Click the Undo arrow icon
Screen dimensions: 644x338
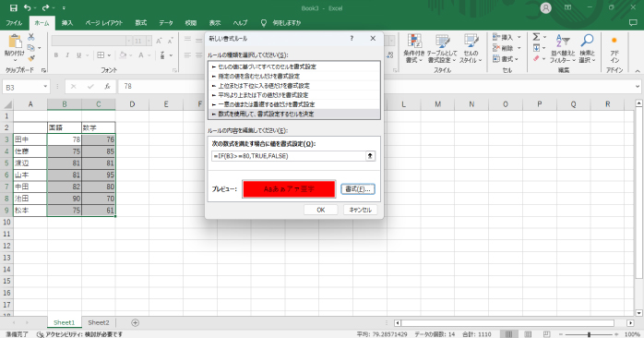(27, 7)
